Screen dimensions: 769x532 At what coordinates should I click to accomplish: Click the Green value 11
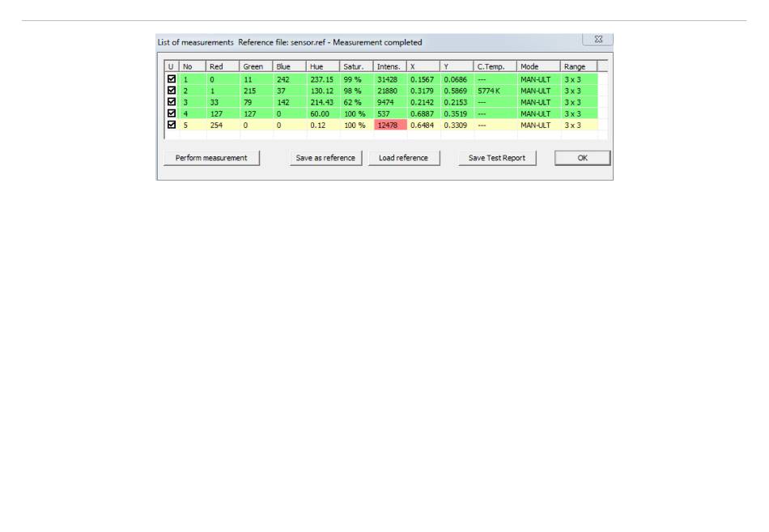[x=248, y=79]
